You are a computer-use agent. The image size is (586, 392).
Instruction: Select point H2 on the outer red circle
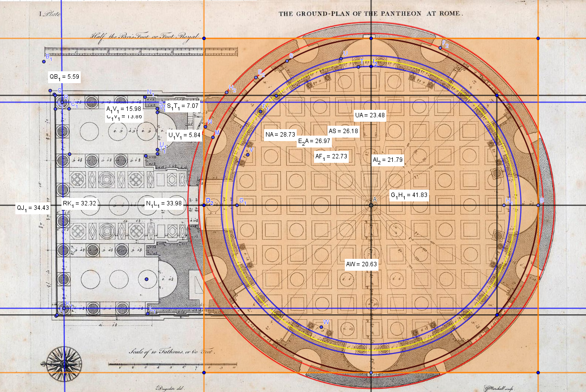pos(227,93)
